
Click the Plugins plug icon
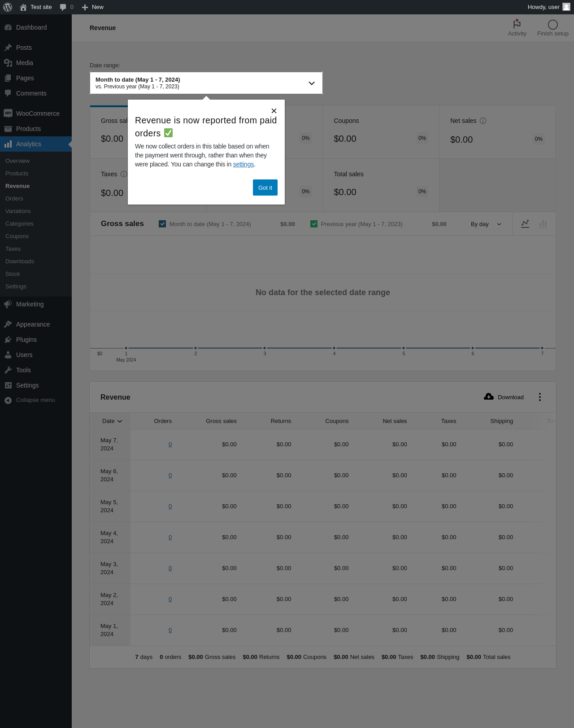(x=8, y=340)
